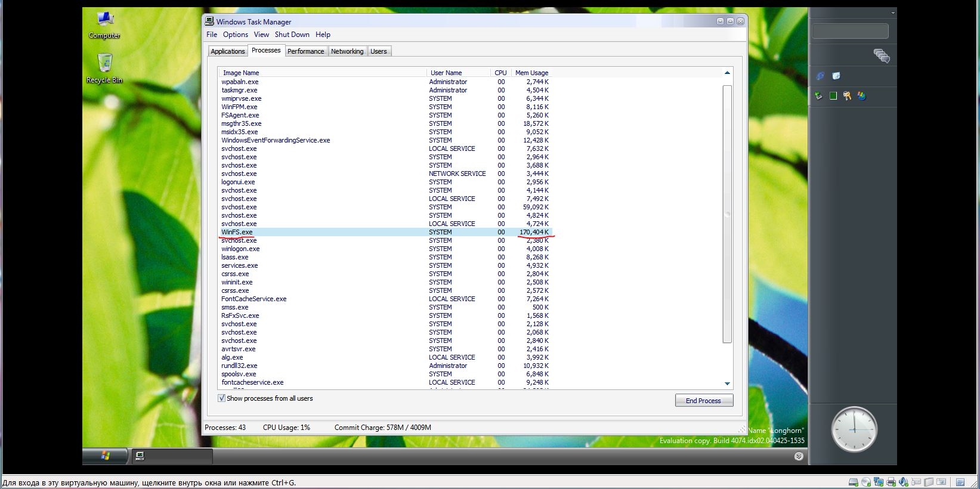Viewport: 980px width, 489px height.
Task: Open the Recycle Bin desktop icon
Action: pyautogui.click(x=104, y=69)
